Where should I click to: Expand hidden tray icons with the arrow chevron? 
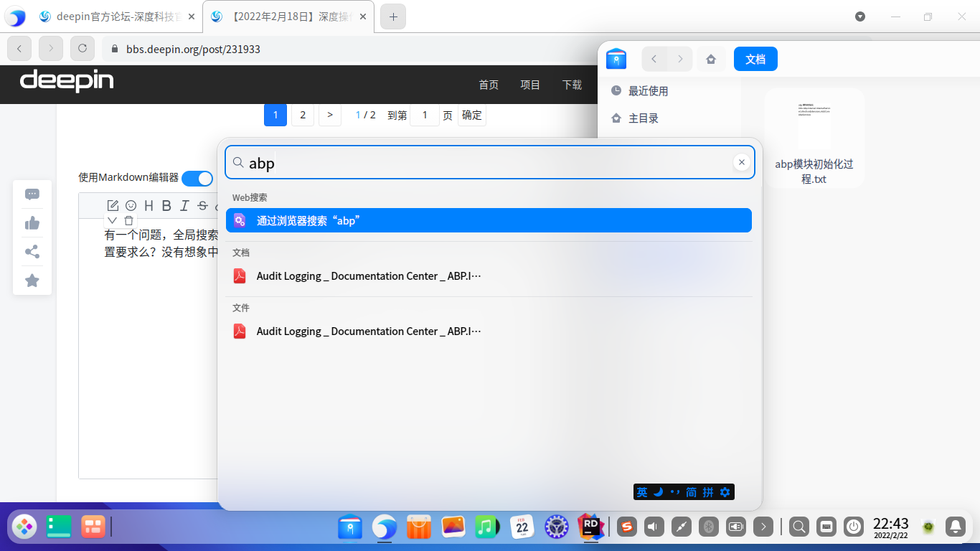[x=763, y=526]
